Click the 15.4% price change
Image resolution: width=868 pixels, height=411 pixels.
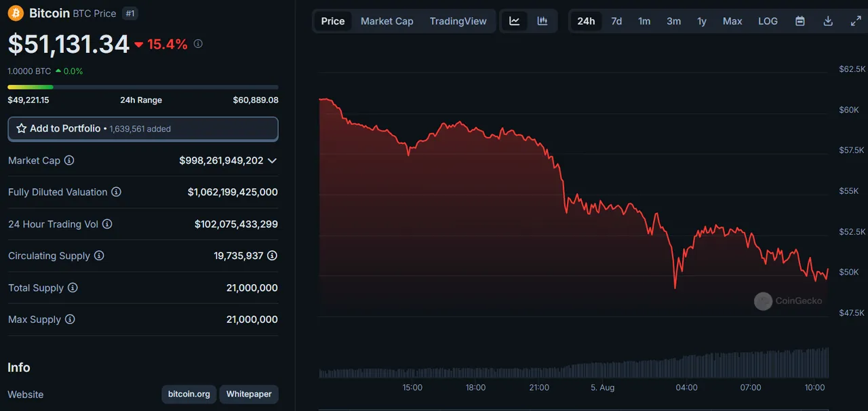tap(161, 44)
